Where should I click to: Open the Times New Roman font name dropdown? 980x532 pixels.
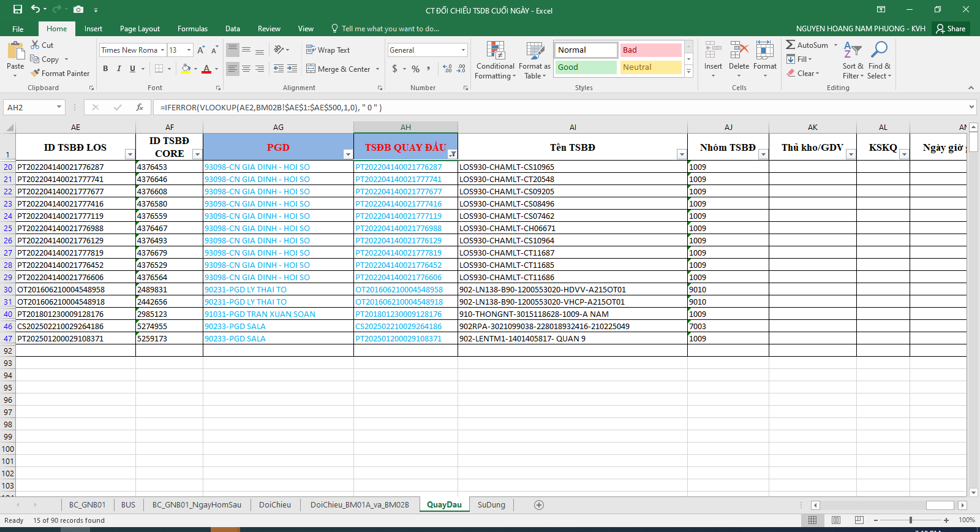(x=162, y=50)
